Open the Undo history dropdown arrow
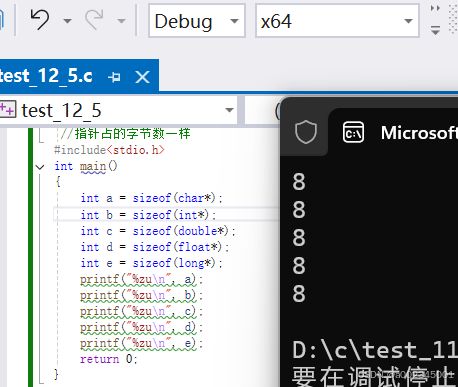 pyautogui.click(x=68, y=21)
